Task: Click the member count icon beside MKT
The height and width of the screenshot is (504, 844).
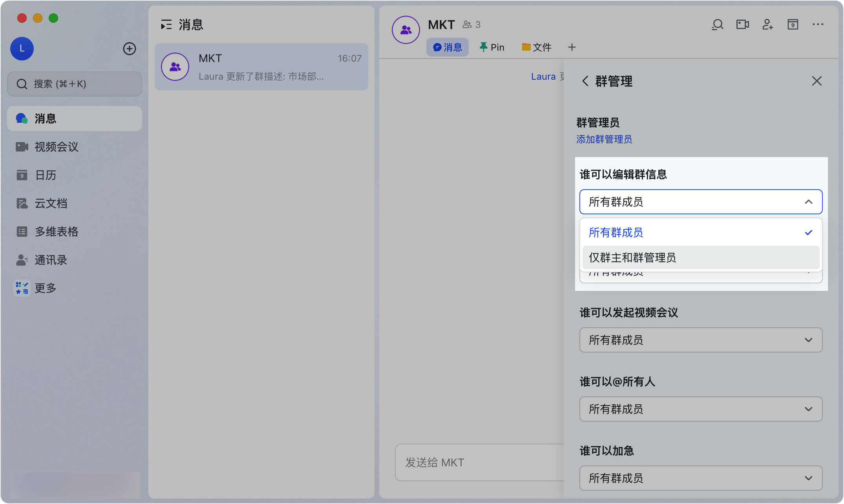Action: click(x=467, y=25)
